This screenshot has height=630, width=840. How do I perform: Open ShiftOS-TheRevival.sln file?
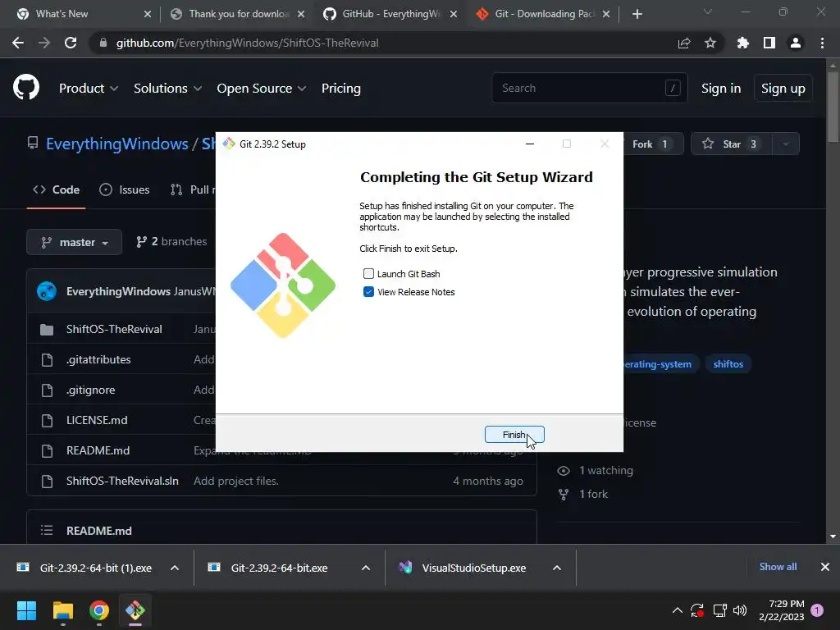pyautogui.click(x=123, y=481)
